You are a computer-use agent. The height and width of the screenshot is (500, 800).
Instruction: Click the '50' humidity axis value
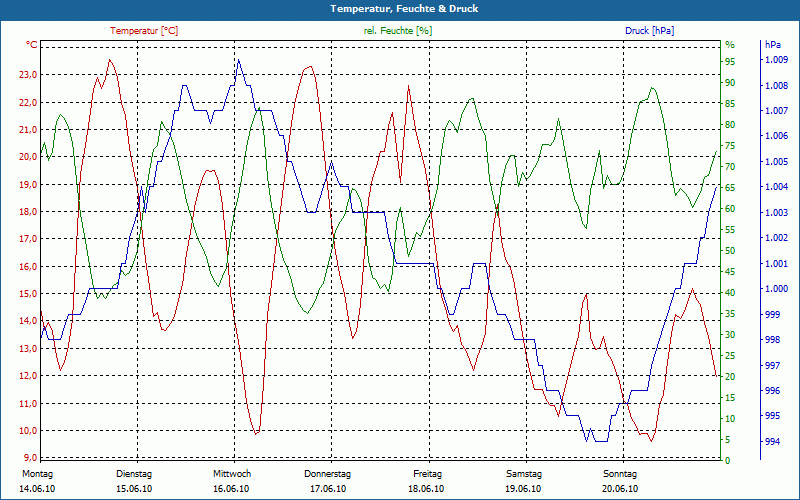(730, 251)
